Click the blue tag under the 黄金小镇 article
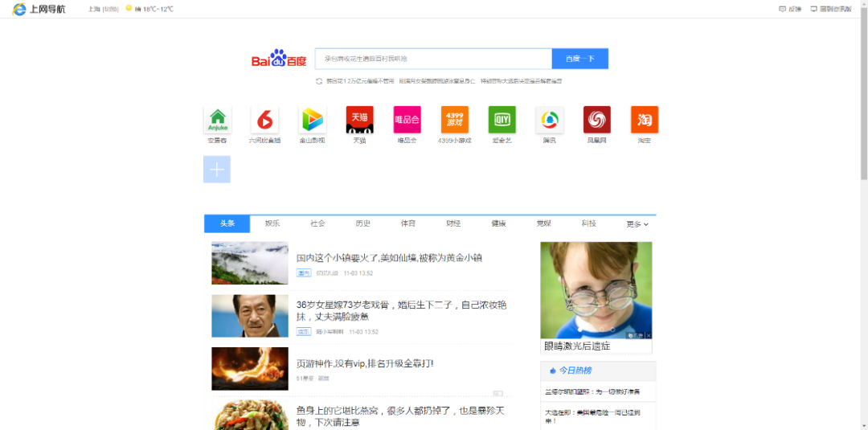This screenshot has height=430, width=868. pyautogui.click(x=303, y=272)
